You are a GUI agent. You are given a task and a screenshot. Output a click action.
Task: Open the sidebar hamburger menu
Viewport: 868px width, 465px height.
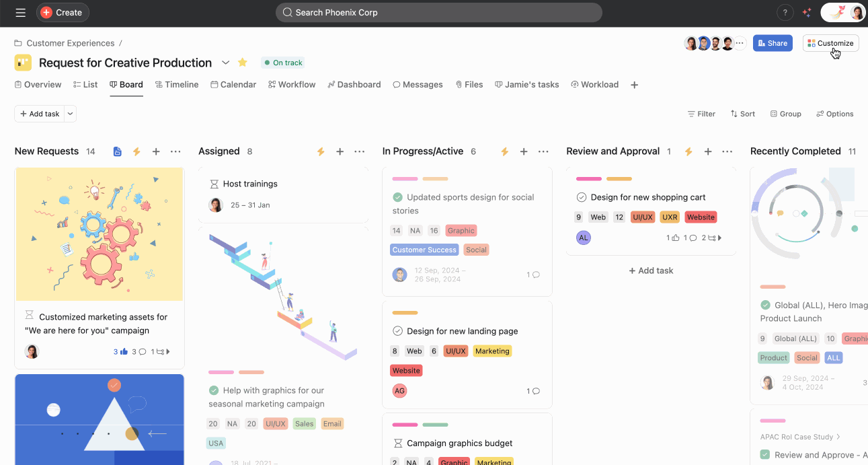pyautogui.click(x=20, y=12)
